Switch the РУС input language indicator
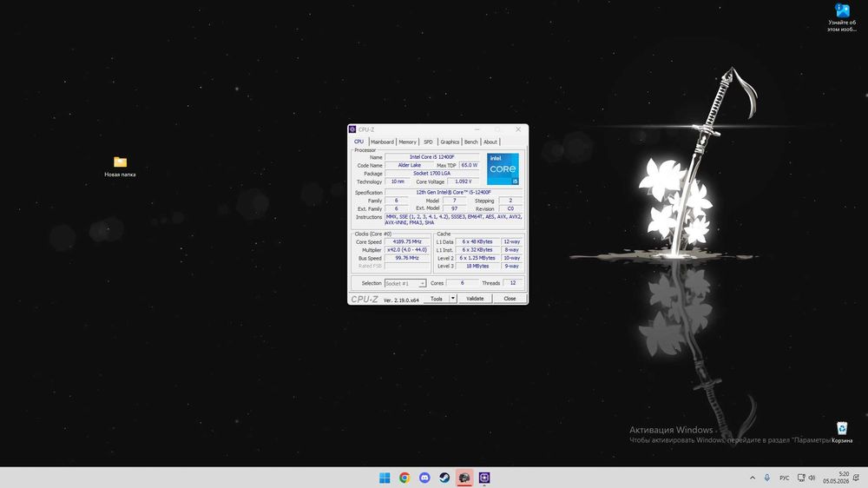This screenshot has height=488, width=868. (x=784, y=478)
